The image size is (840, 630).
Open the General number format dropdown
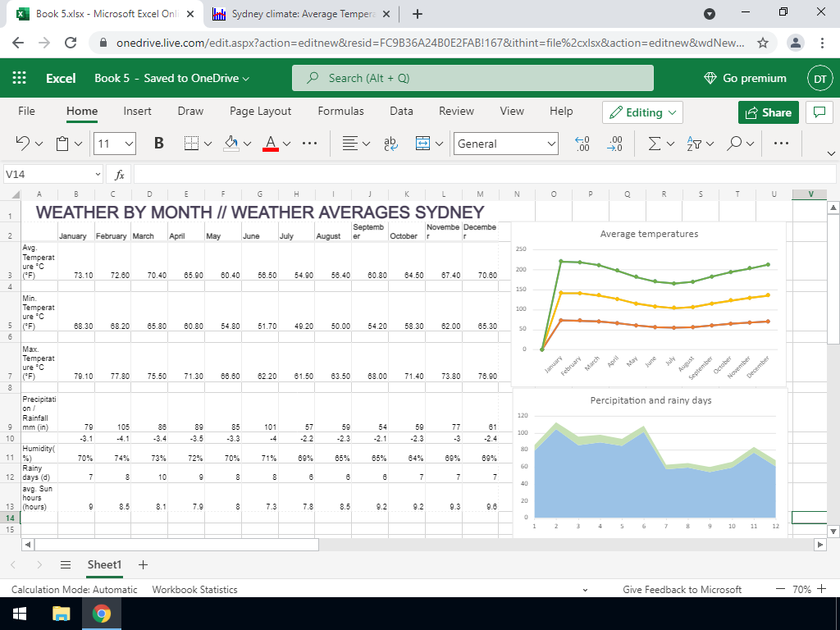(x=506, y=144)
